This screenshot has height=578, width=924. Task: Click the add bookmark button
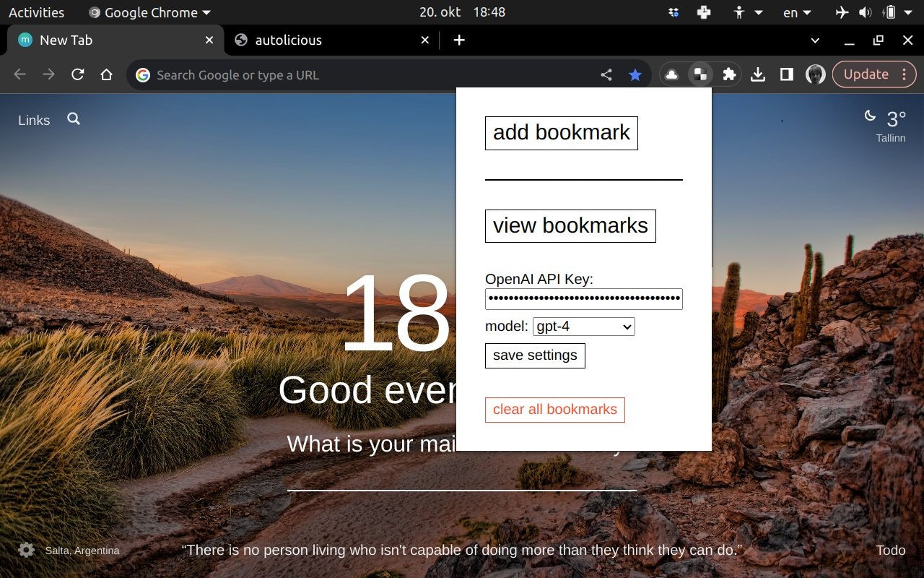tap(562, 133)
